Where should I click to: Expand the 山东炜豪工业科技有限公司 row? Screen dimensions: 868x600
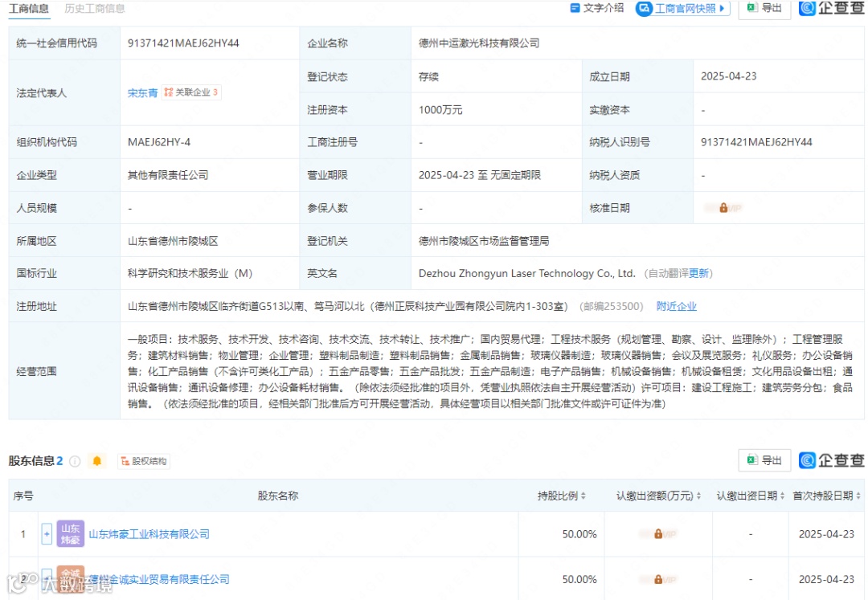(x=47, y=534)
